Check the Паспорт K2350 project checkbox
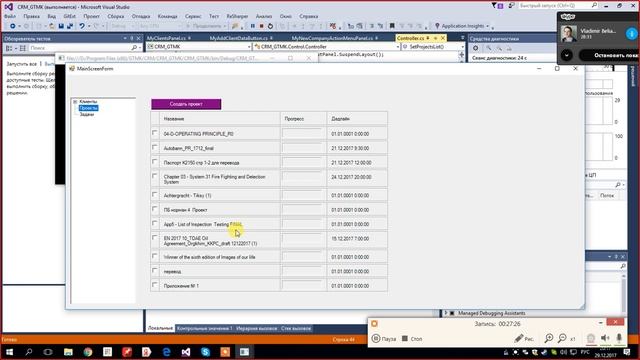 click(155, 162)
